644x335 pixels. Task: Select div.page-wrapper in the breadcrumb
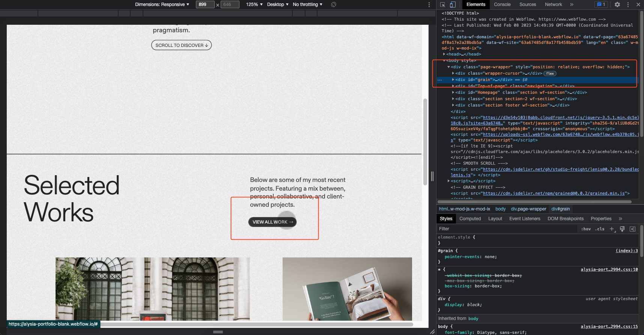[x=528, y=209]
